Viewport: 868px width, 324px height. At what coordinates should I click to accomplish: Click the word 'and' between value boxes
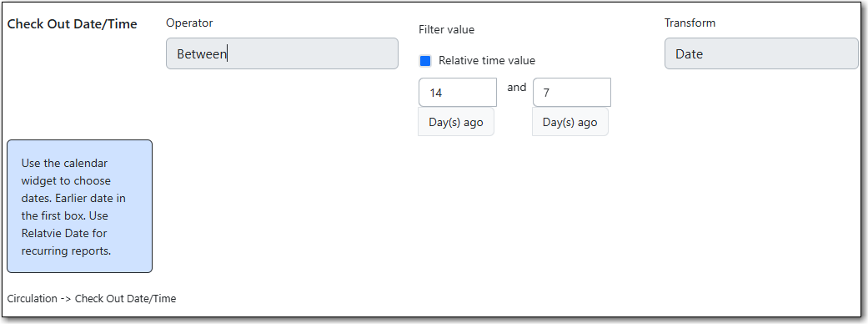[516, 88]
